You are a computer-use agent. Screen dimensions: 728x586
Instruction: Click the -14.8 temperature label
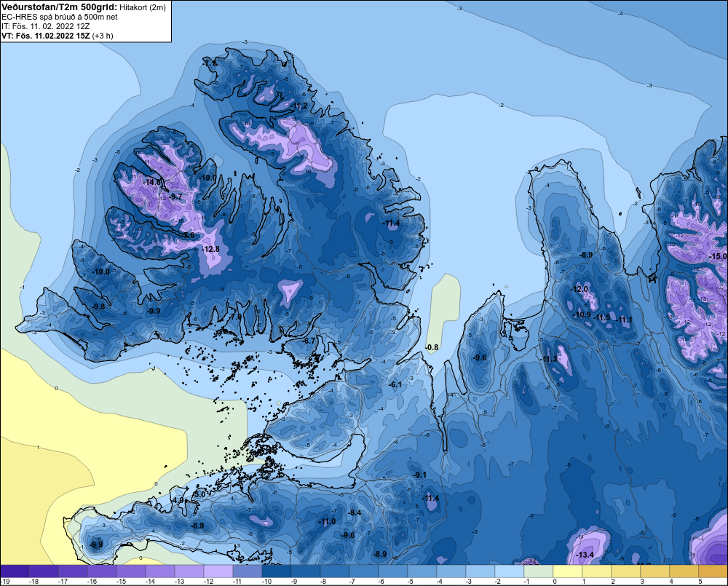(152, 183)
